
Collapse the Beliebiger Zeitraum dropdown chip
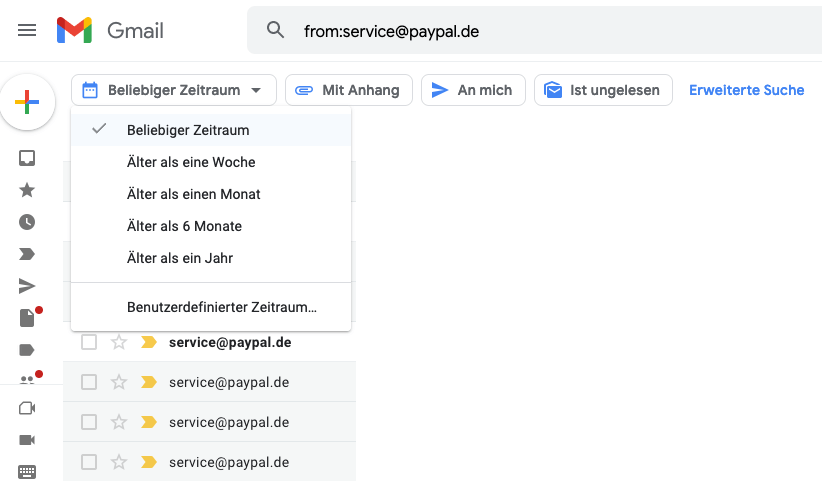tap(174, 90)
